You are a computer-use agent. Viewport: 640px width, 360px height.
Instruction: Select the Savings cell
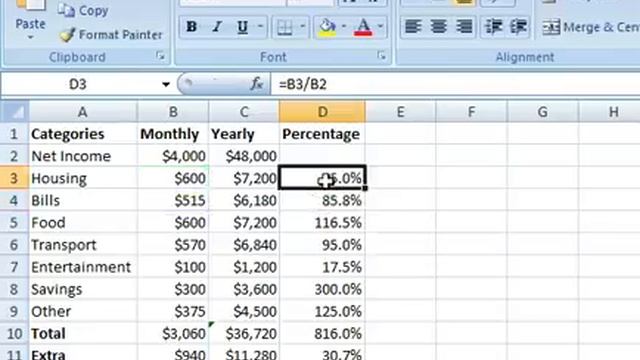[x=83, y=289]
